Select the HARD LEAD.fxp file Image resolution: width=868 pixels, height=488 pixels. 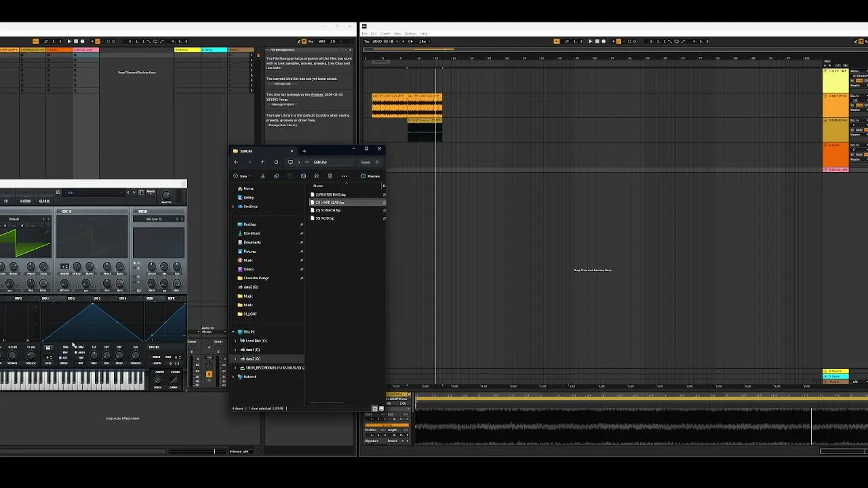pyautogui.click(x=347, y=203)
